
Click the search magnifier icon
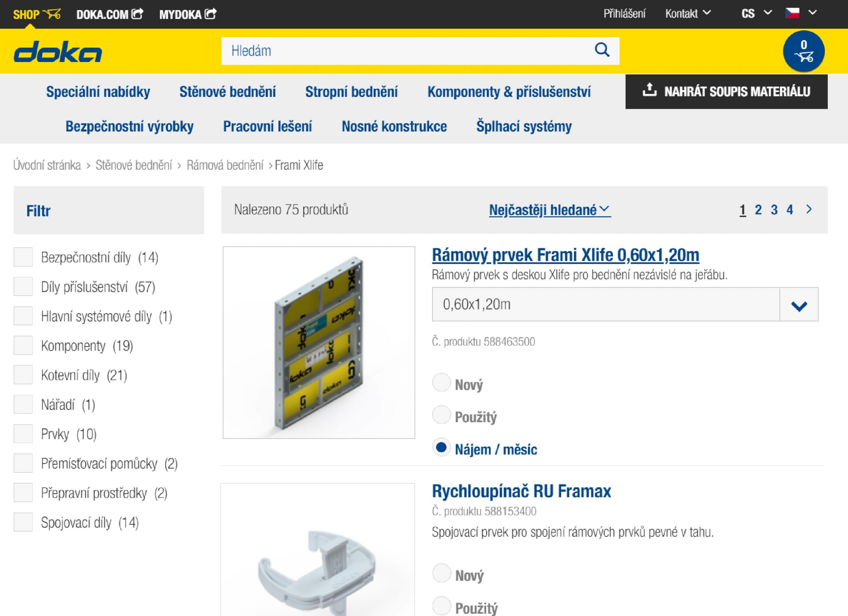602,50
